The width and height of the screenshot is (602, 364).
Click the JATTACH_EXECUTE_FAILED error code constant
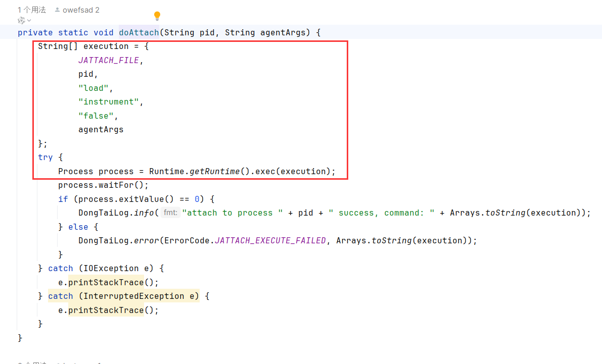point(270,241)
